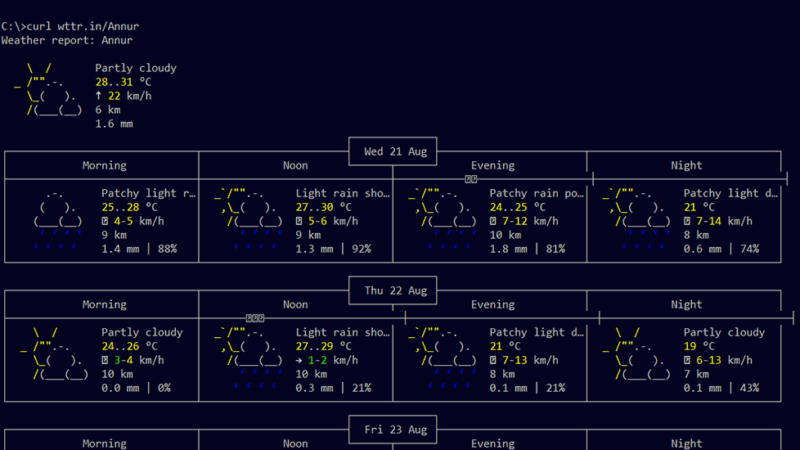Click Wednesday morning '1.4 mm | 88%'
800x450 pixels.
click(139, 249)
